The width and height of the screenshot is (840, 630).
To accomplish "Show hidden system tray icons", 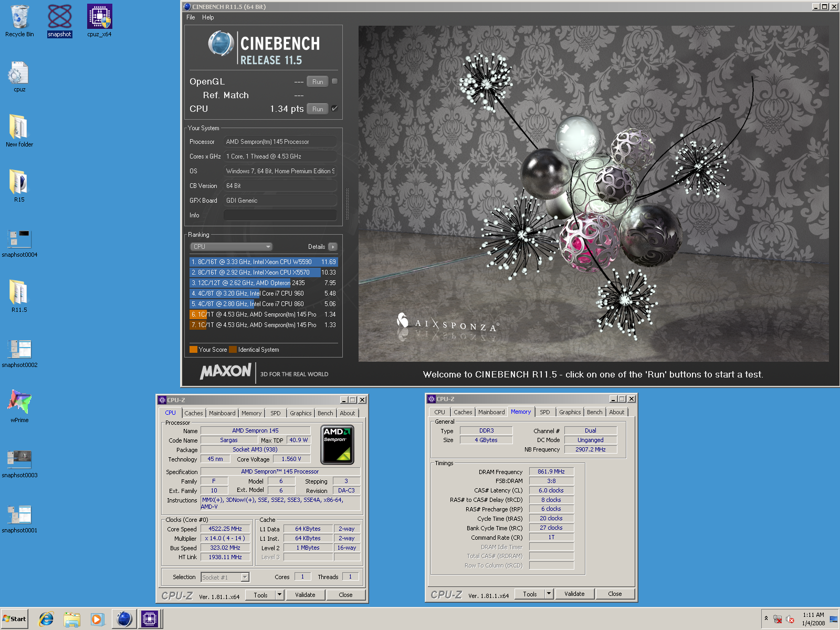I will [766, 618].
